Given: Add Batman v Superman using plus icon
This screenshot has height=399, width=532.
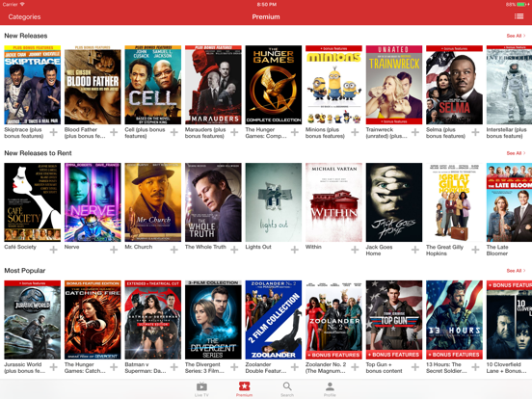Looking at the screenshot, I should tap(174, 367).
